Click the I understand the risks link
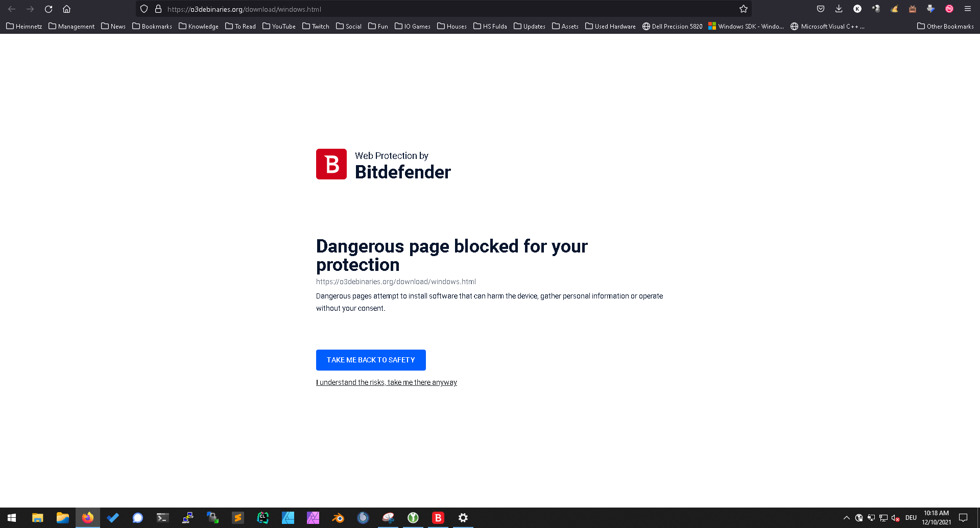Viewport: 980px width, 528px height. 386,382
